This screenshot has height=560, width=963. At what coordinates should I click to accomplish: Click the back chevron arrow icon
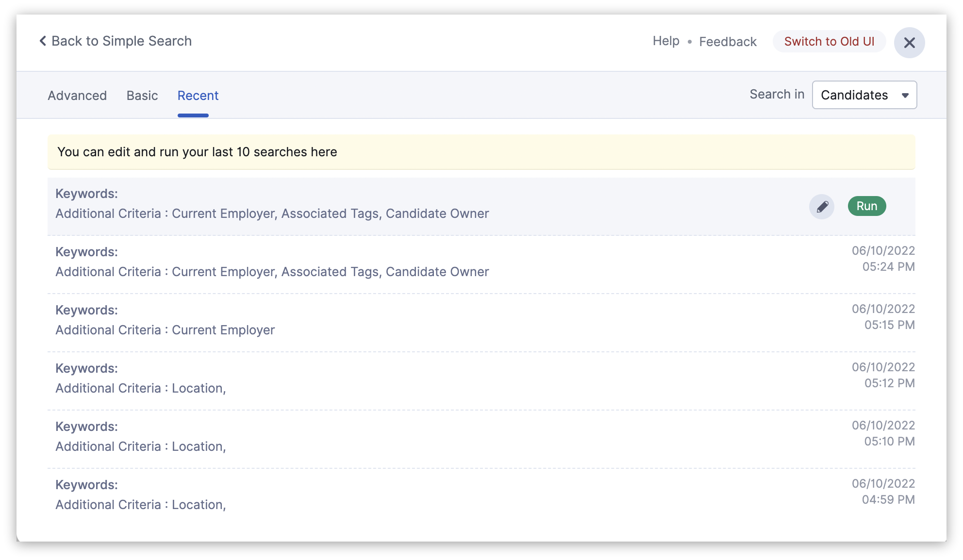43,41
